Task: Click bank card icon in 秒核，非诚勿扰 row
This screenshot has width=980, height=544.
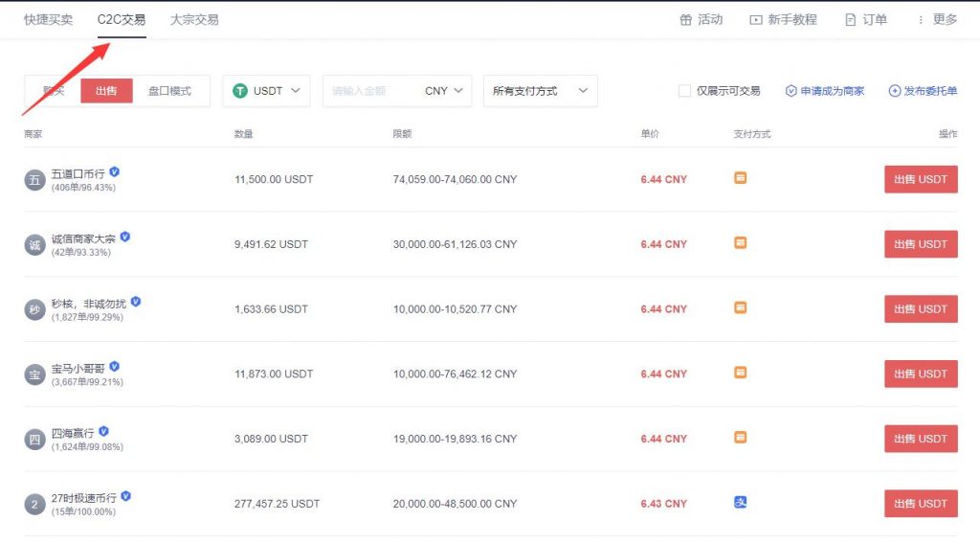Action: pyautogui.click(x=740, y=307)
